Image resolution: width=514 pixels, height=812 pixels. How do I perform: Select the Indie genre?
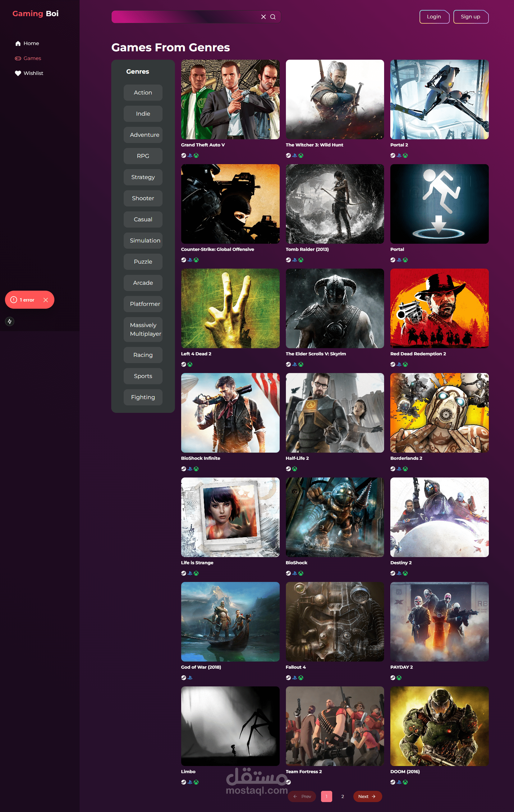143,114
